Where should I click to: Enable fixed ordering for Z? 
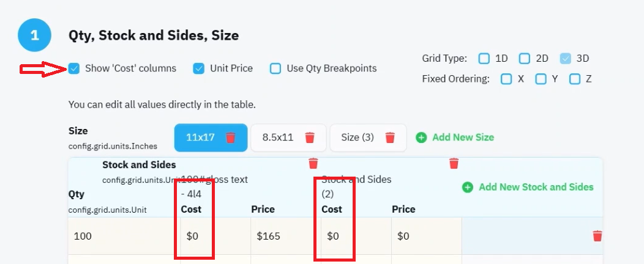pyautogui.click(x=575, y=79)
